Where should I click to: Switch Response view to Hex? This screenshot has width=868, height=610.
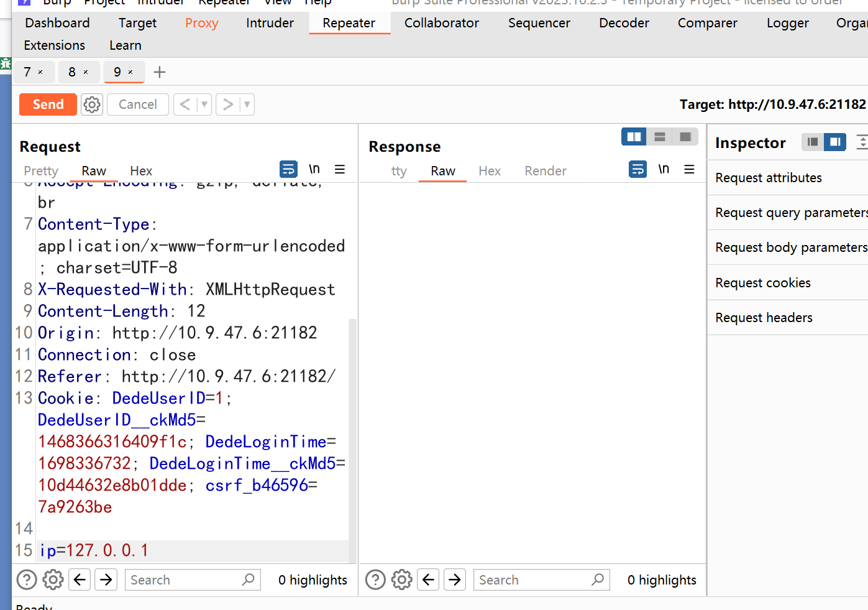490,171
